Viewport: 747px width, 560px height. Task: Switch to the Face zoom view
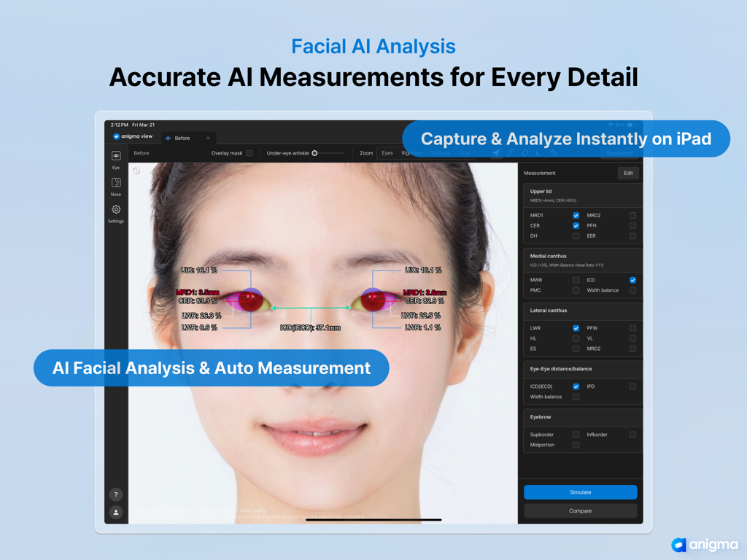point(465,153)
